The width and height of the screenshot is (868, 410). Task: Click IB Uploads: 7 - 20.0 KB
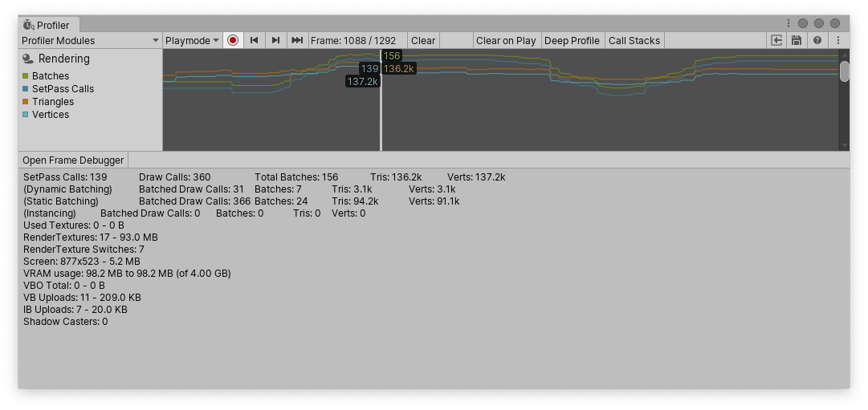coord(75,309)
